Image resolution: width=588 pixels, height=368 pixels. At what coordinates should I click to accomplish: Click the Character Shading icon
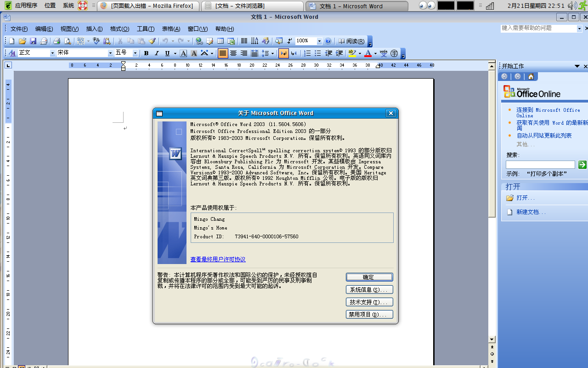tap(194, 53)
